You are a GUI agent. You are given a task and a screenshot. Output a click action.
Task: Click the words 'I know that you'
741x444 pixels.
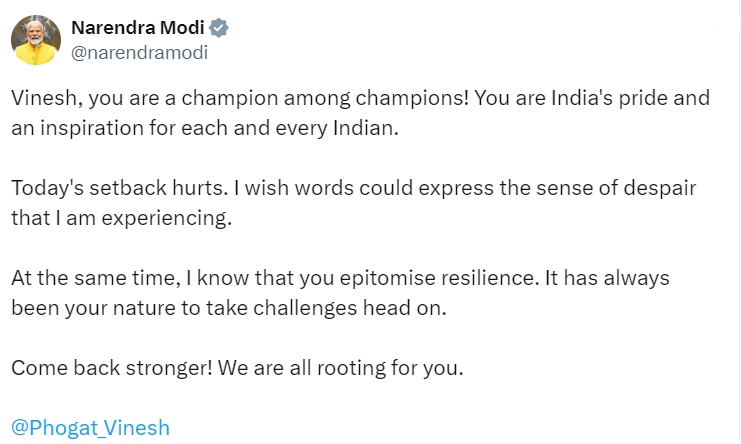pos(260,278)
